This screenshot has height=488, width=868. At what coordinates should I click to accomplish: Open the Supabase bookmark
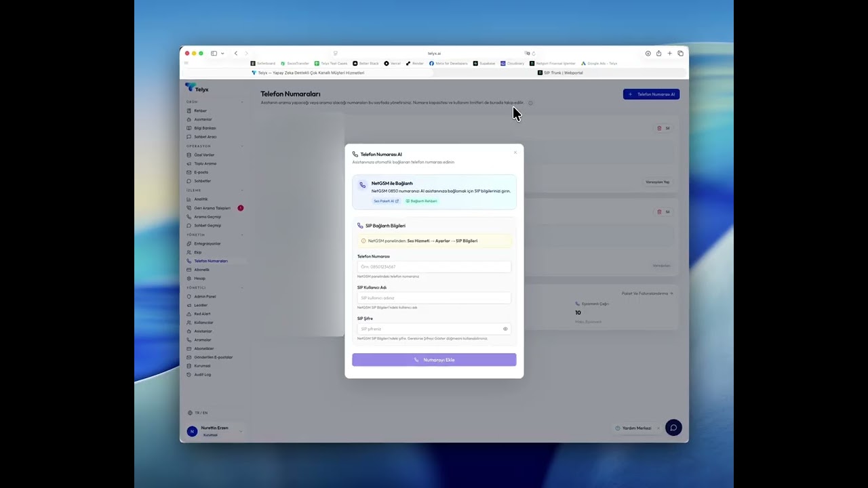point(484,64)
